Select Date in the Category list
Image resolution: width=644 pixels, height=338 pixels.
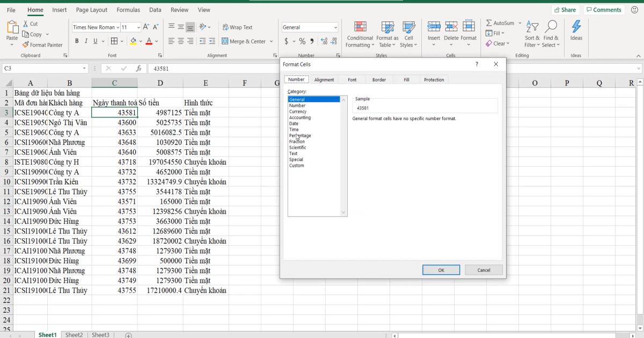pos(294,123)
